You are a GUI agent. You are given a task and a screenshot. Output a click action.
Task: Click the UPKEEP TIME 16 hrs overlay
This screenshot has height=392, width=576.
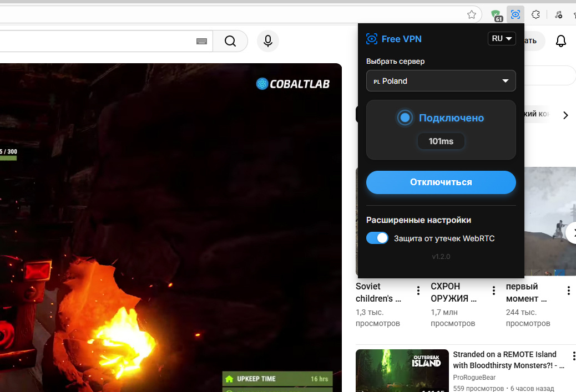tap(277, 379)
